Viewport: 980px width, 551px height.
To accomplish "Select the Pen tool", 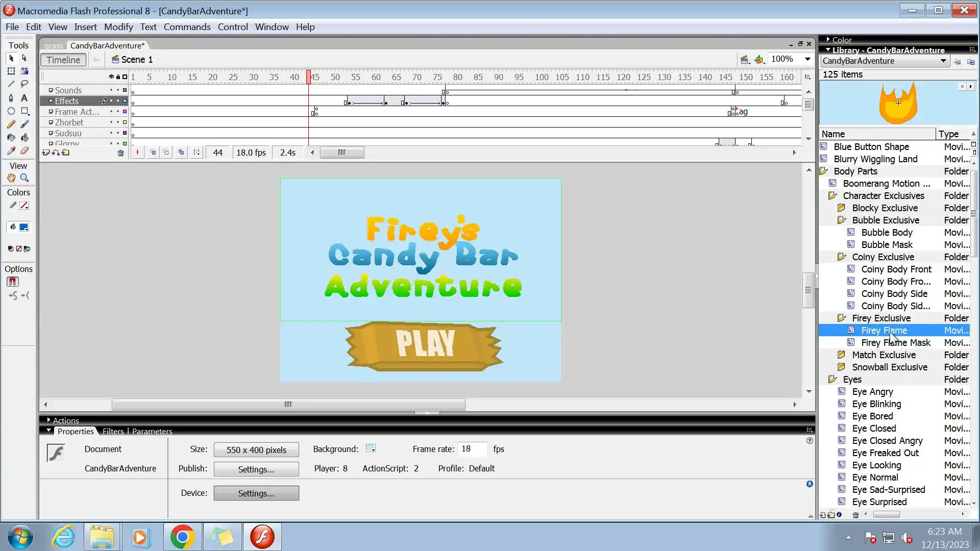I will click(x=11, y=98).
